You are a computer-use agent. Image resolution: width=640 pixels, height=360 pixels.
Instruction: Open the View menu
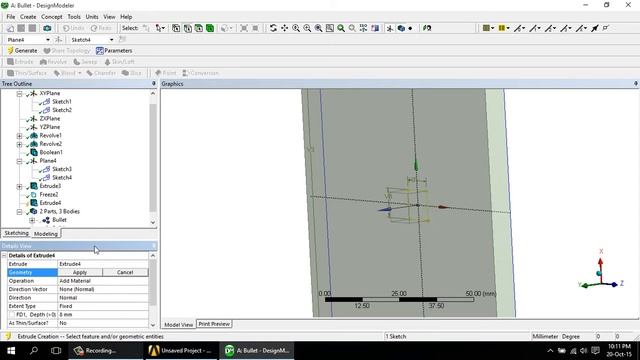coord(109,17)
